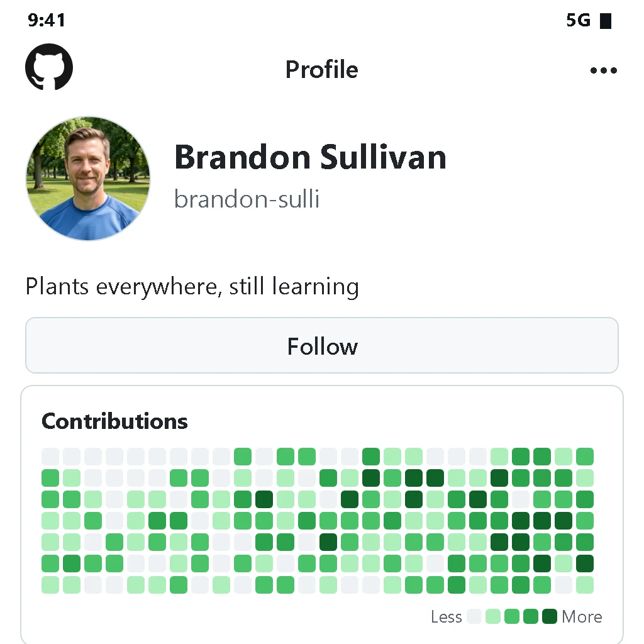This screenshot has width=644, height=644.
Task: Tap the medium green middle legend swatch
Action: click(512, 616)
